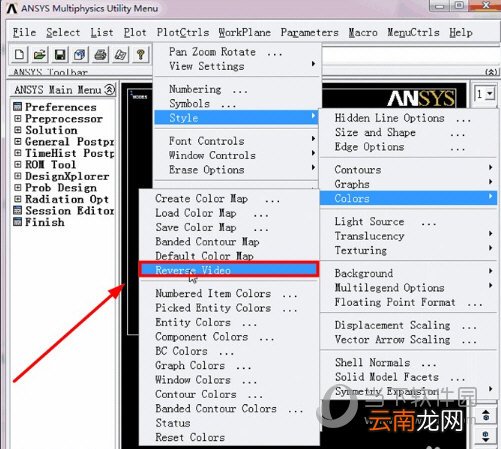Click Finish in the Main Menu
Image resolution: width=501 pixels, height=449 pixels.
click(x=45, y=222)
